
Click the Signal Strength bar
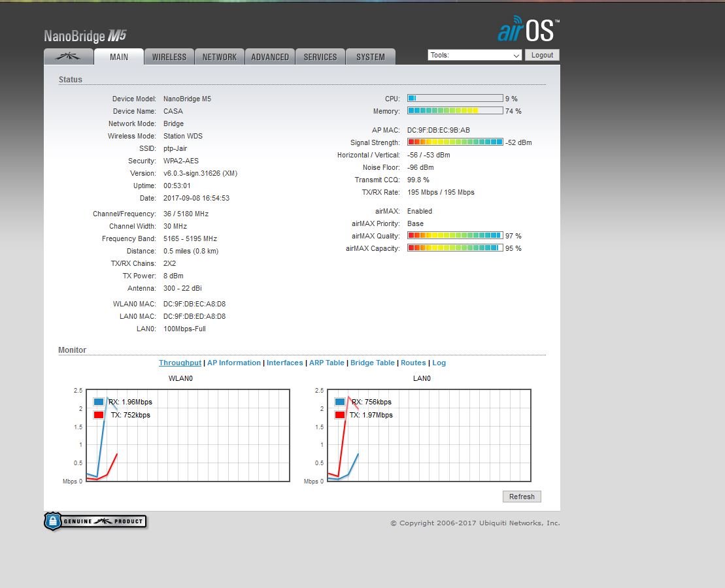click(455, 142)
